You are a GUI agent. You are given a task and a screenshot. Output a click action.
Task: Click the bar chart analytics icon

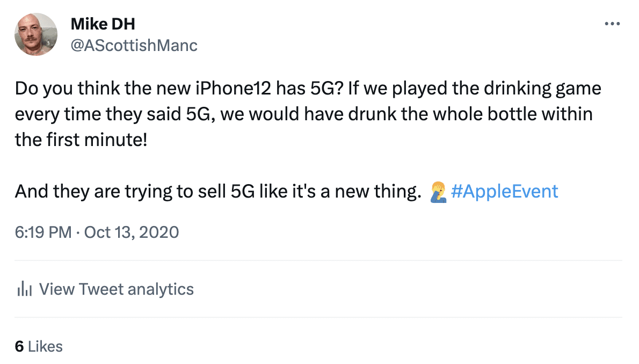pyautogui.click(x=25, y=289)
